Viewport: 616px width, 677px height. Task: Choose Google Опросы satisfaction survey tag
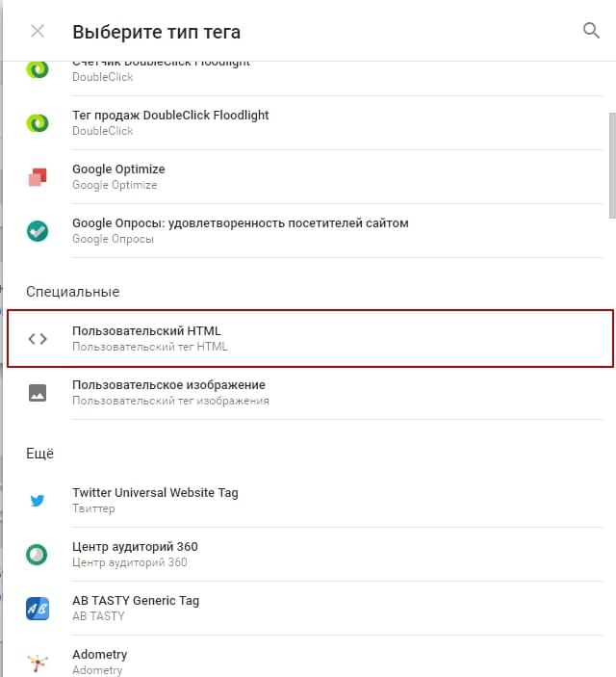click(241, 223)
